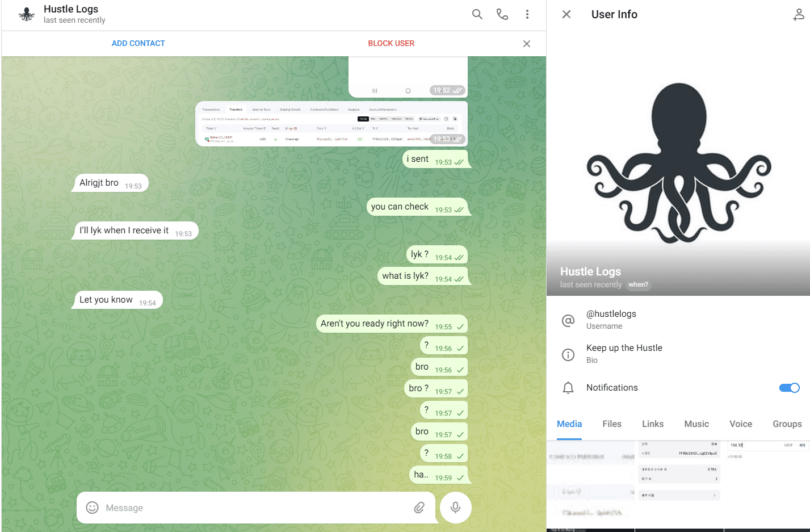Select the Voice tab
Viewport: 810px width, 532px height.
pos(741,424)
